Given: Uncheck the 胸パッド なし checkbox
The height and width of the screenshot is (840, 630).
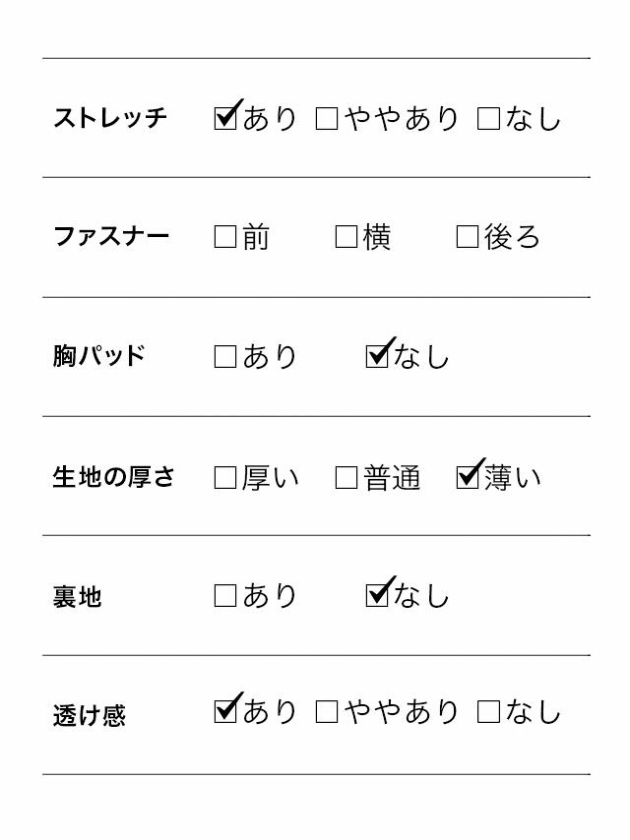Looking at the screenshot, I should pos(377,356).
